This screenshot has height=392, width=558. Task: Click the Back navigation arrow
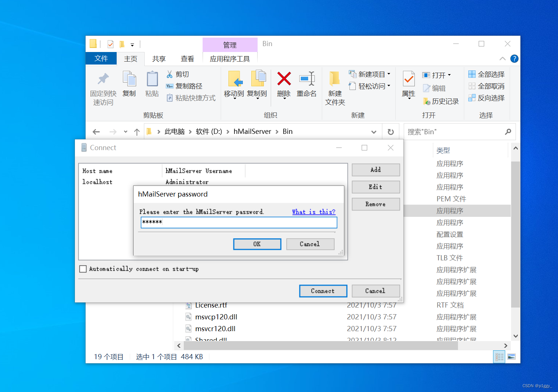point(96,132)
